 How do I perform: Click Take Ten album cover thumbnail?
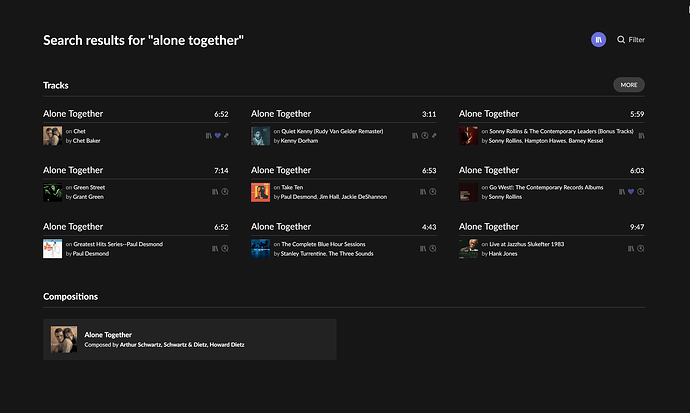260,191
